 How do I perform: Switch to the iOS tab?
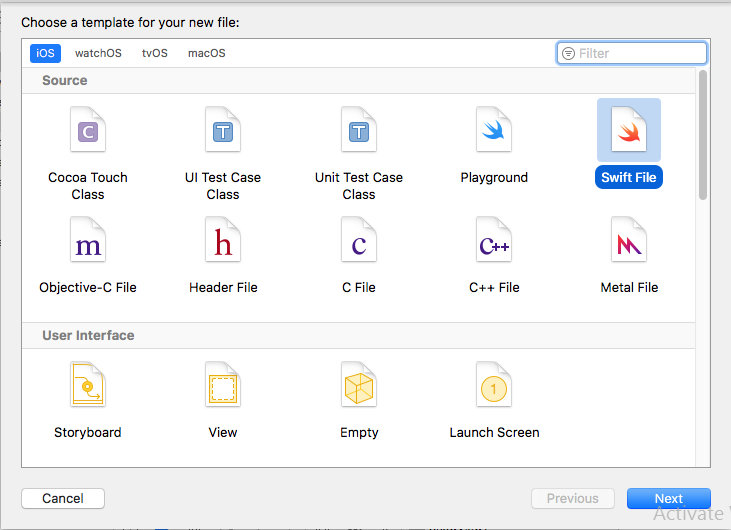(45, 53)
